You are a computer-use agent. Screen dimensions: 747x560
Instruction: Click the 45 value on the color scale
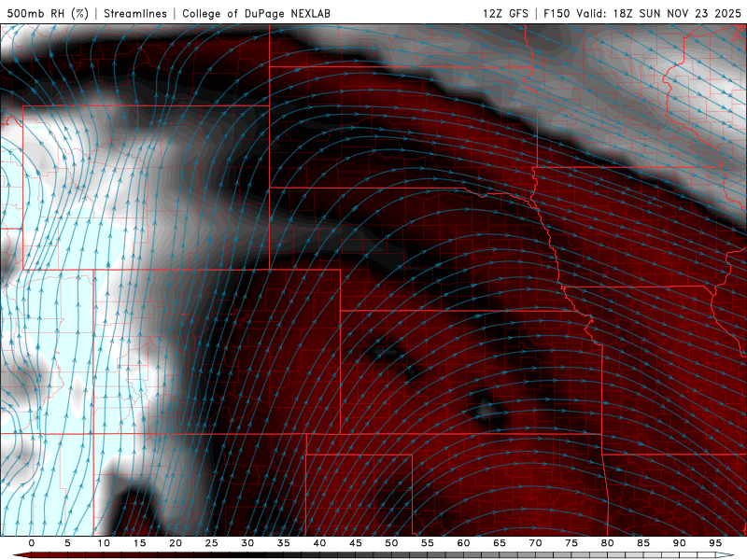click(x=356, y=543)
